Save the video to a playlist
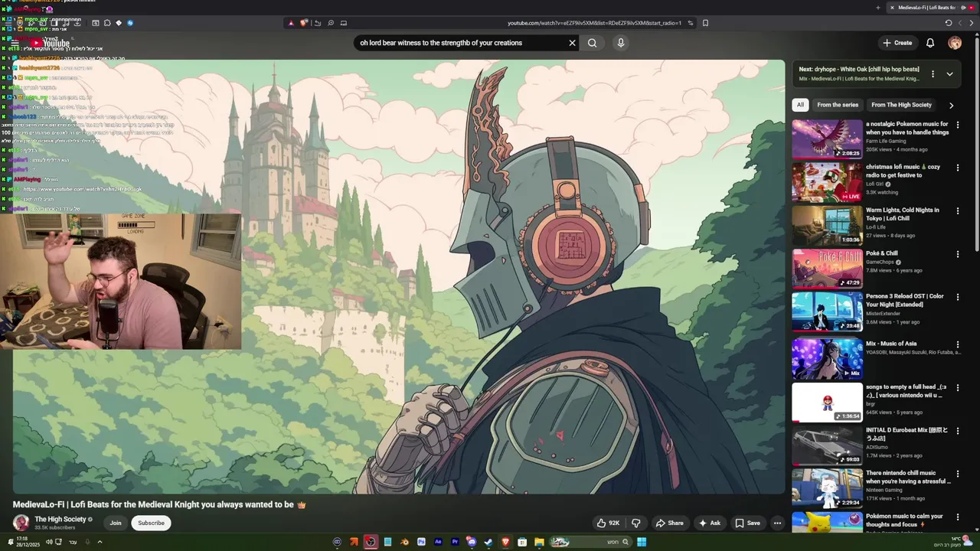980x551 pixels. click(747, 523)
